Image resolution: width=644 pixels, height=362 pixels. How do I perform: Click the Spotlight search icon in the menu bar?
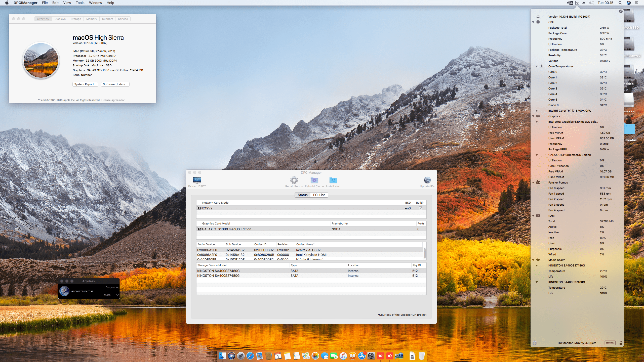coord(620,3)
